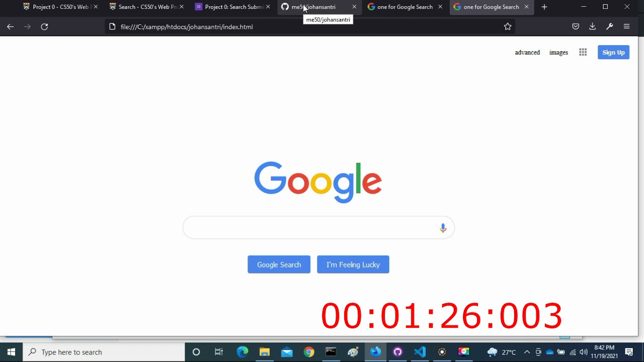Go back using the browser back arrow
Screen dimensions: 644x362
10,27
